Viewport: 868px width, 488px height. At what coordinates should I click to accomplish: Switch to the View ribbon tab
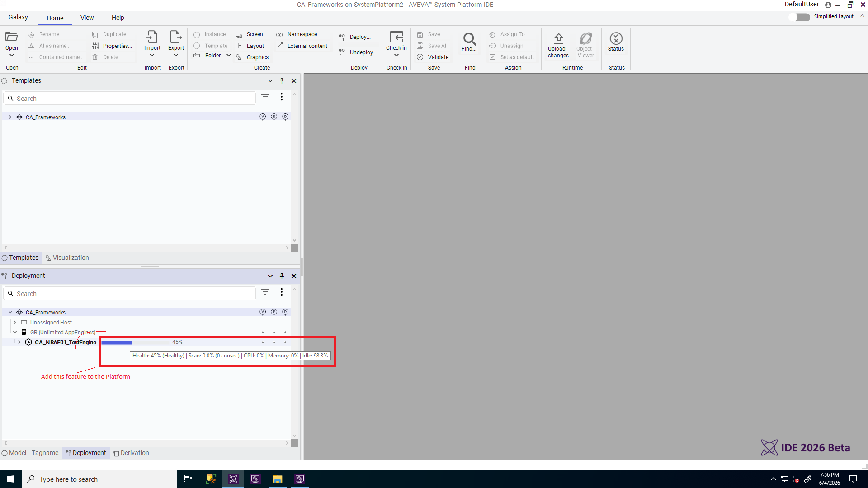(87, 18)
